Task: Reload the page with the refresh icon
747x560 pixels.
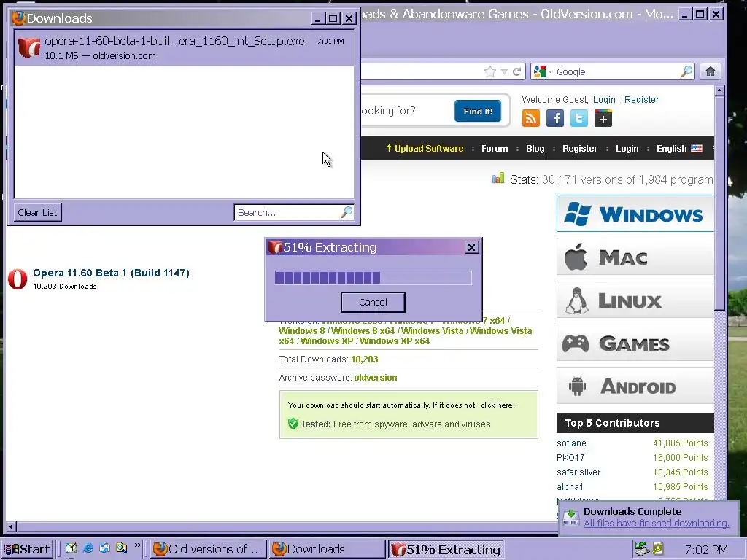Action: 517,72
